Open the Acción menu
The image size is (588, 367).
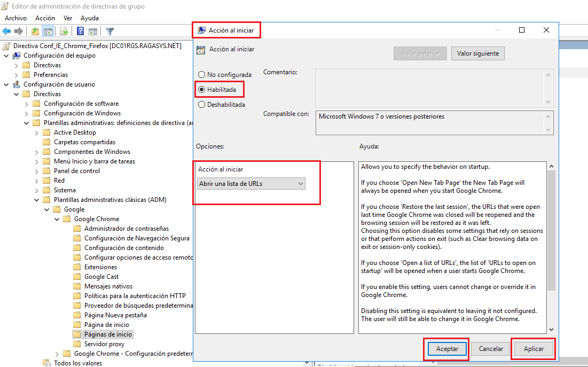[45, 18]
